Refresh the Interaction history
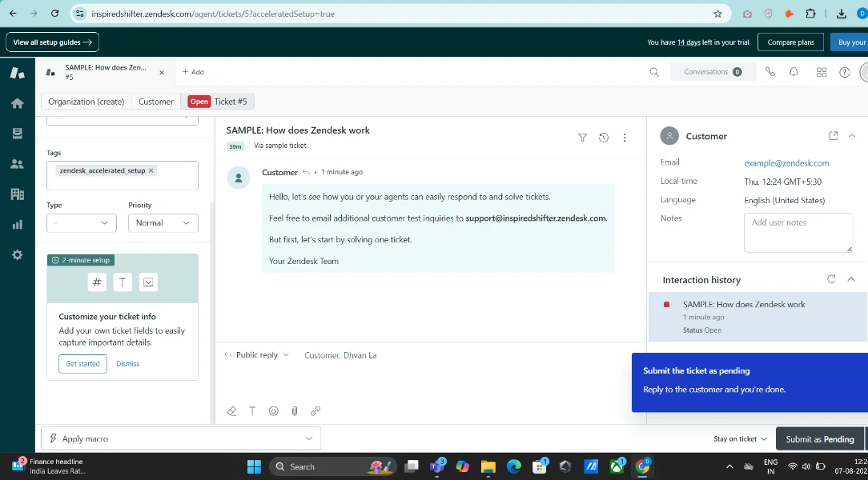This screenshot has width=868, height=480. (x=831, y=279)
